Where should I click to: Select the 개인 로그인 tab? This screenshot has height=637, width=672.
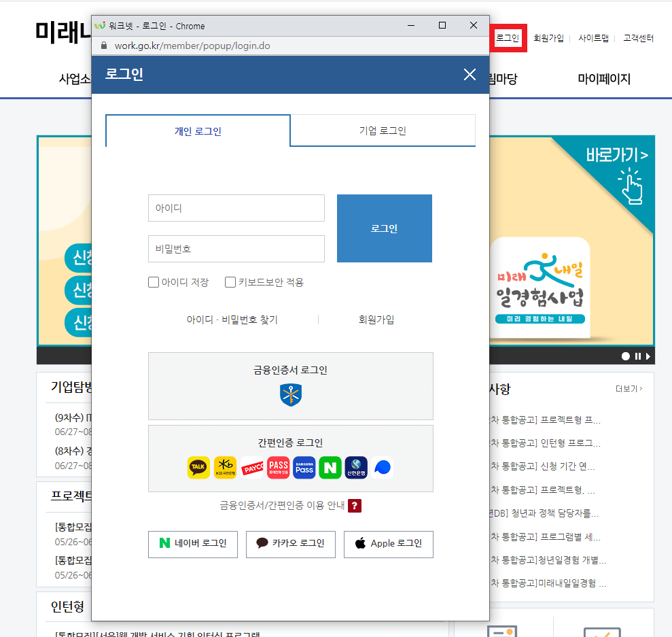click(197, 131)
